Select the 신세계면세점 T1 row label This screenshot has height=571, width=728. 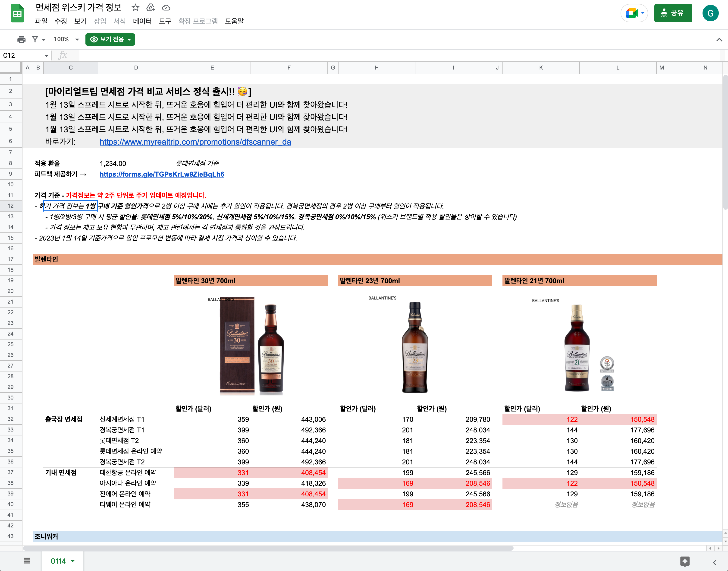click(136, 419)
